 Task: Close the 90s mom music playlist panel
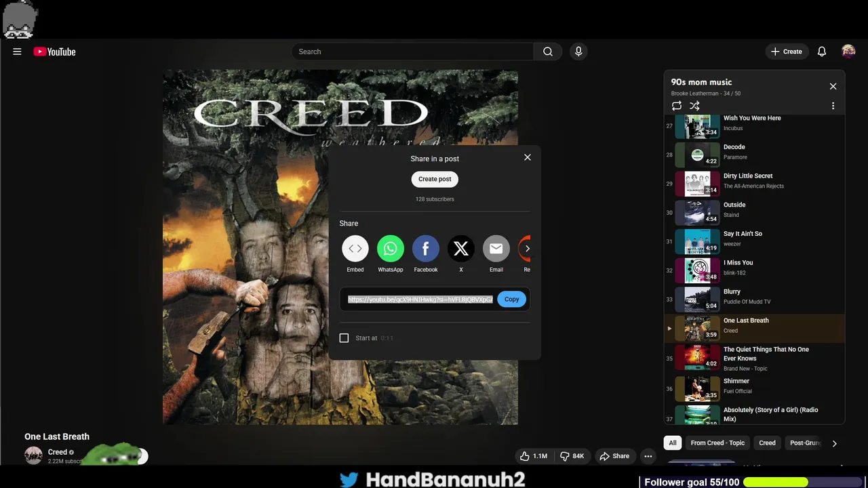(833, 86)
